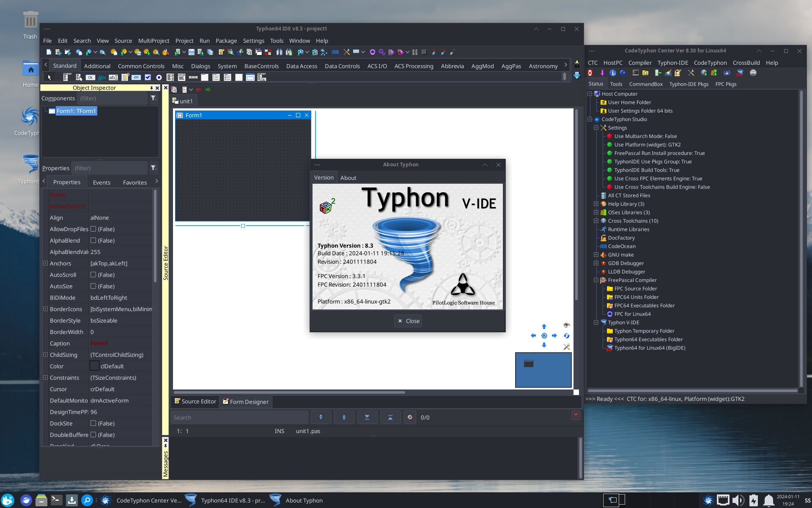Click the Run icon in IDE toolbar
The height and width of the screenshot is (508, 812).
(391, 52)
